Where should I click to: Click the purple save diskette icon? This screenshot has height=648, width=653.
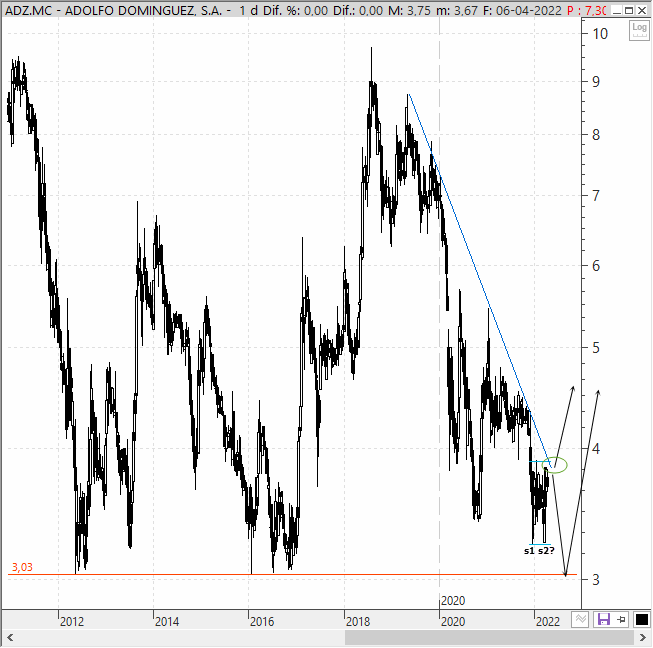pyautogui.click(x=603, y=619)
